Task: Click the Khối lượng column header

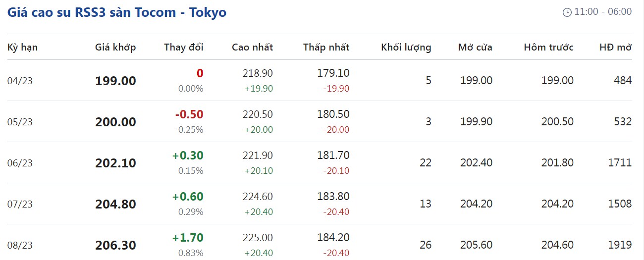Action: click(x=406, y=48)
